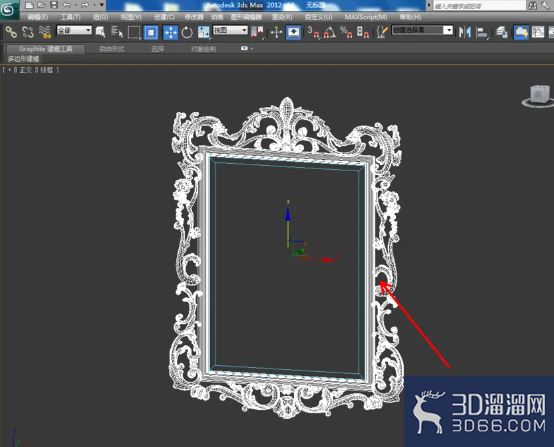Open the 视图(V) menu
Viewport: 554px width, 447px height.
pos(131,17)
